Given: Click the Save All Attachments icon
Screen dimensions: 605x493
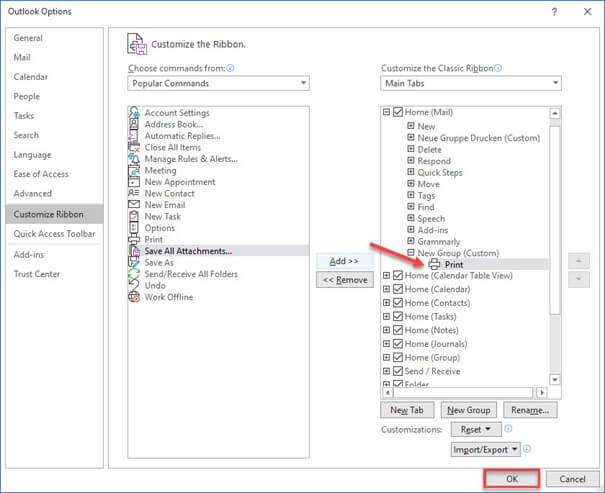Looking at the screenshot, I should pos(135,251).
